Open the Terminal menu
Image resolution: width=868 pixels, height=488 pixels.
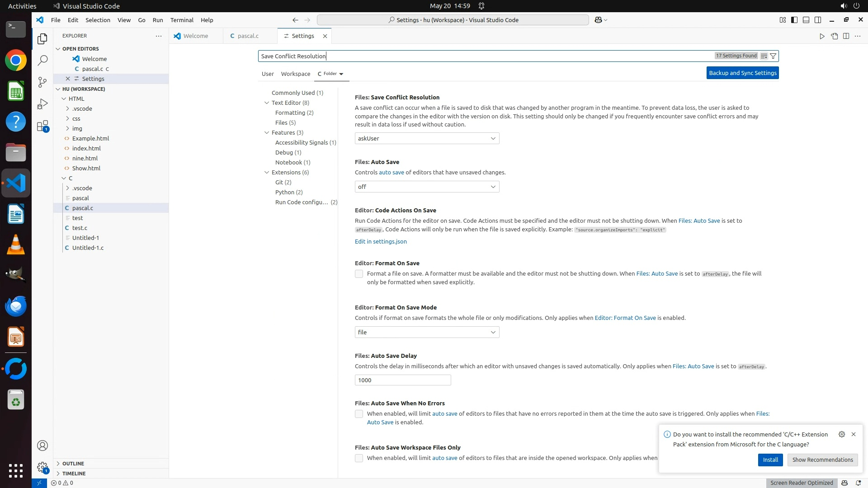(182, 20)
